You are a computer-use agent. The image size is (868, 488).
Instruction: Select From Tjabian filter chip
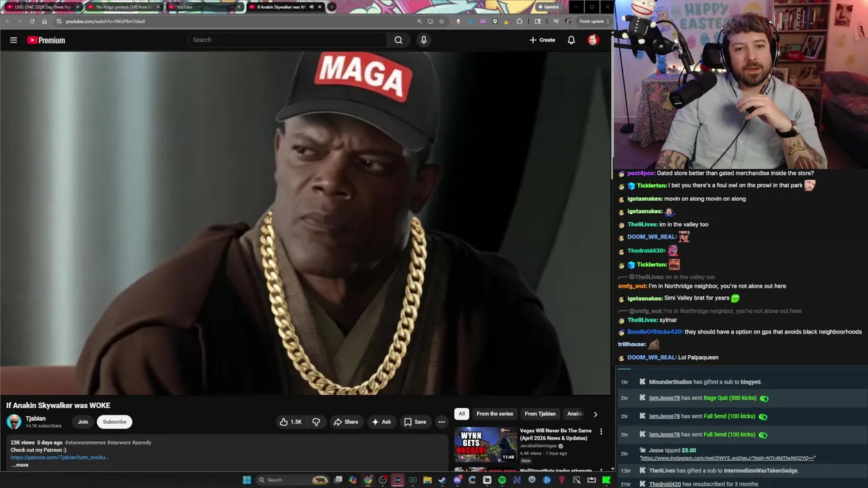(540, 414)
